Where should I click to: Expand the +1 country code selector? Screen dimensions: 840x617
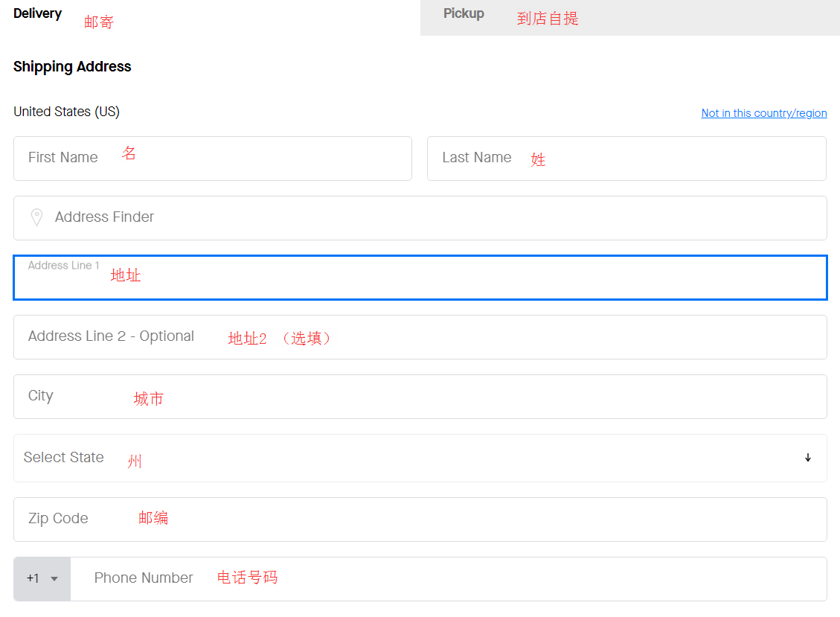pos(42,578)
